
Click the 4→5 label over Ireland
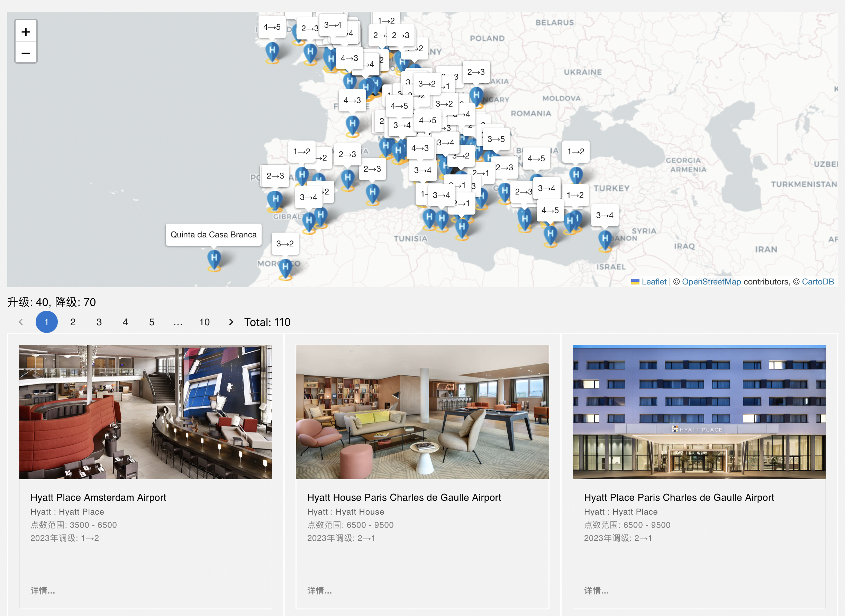272,27
